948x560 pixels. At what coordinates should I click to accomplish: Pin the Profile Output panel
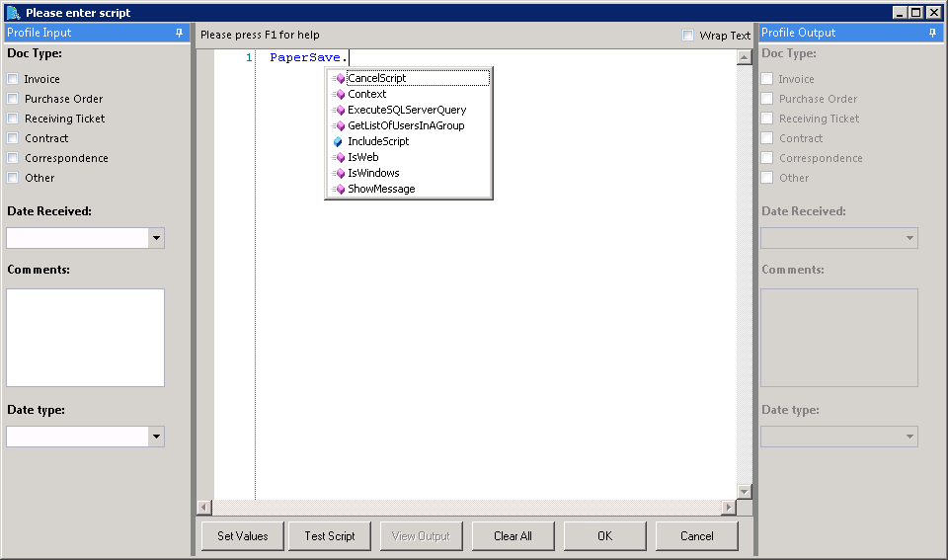tap(932, 33)
